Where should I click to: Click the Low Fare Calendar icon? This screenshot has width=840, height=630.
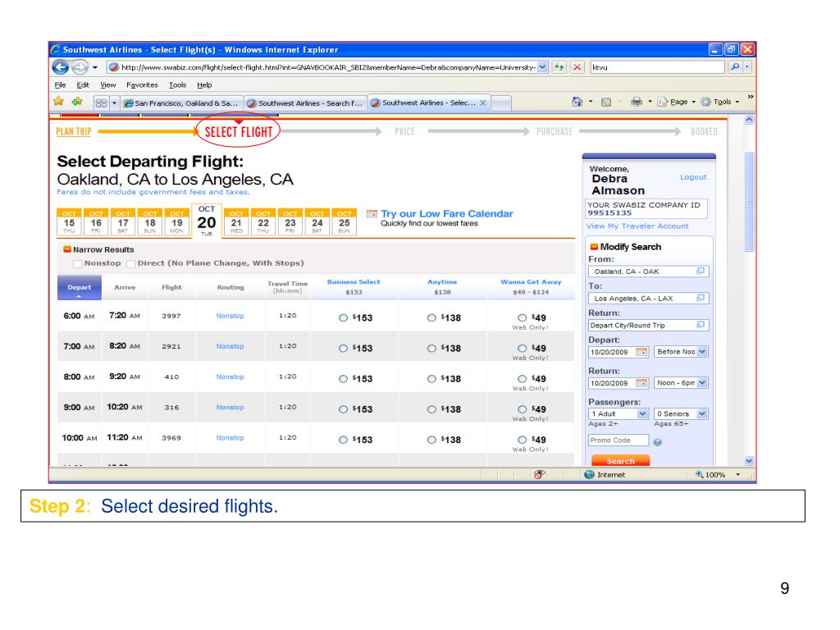(372, 214)
